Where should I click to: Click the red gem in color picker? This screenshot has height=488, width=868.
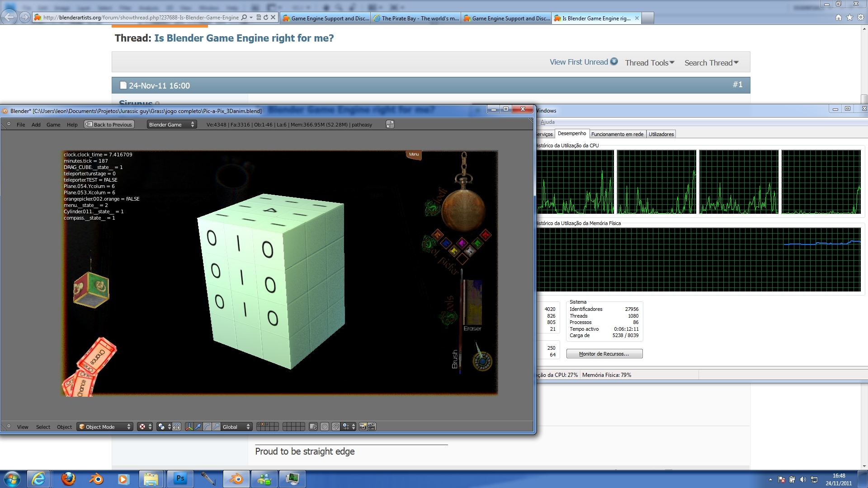pos(486,235)
